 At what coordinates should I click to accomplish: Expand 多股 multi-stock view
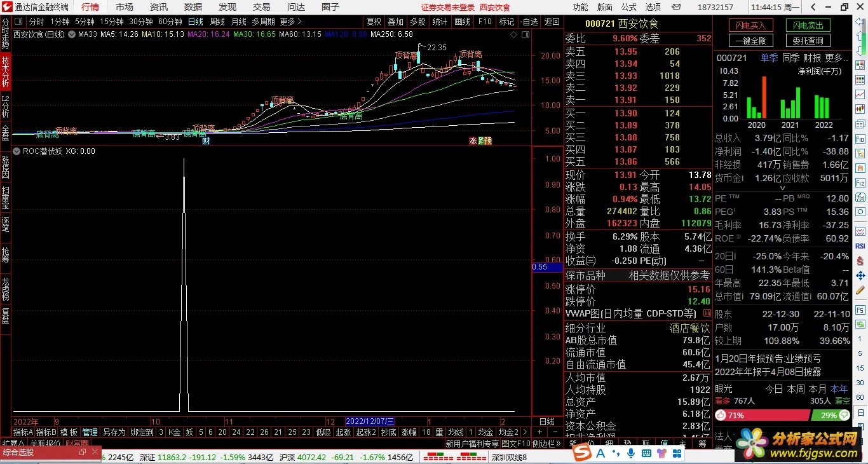point(417,22)
